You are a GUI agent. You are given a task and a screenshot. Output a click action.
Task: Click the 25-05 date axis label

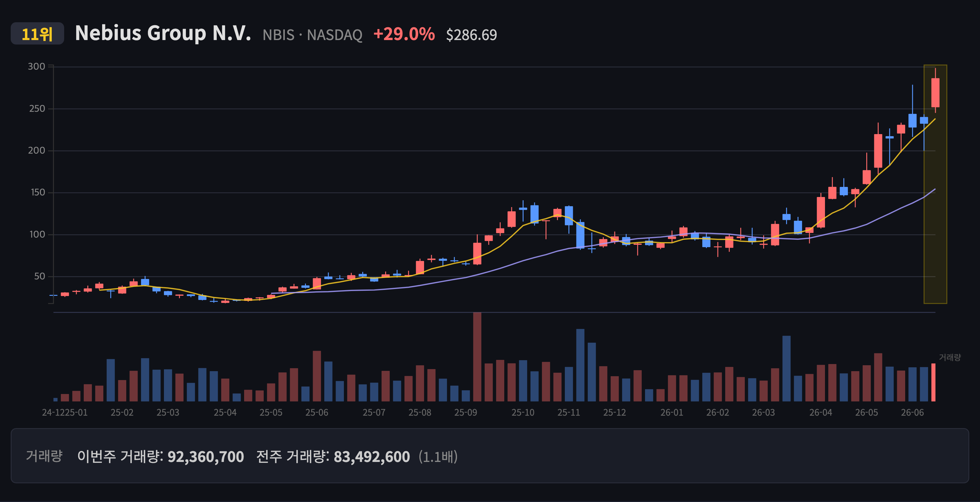point(271,412)
